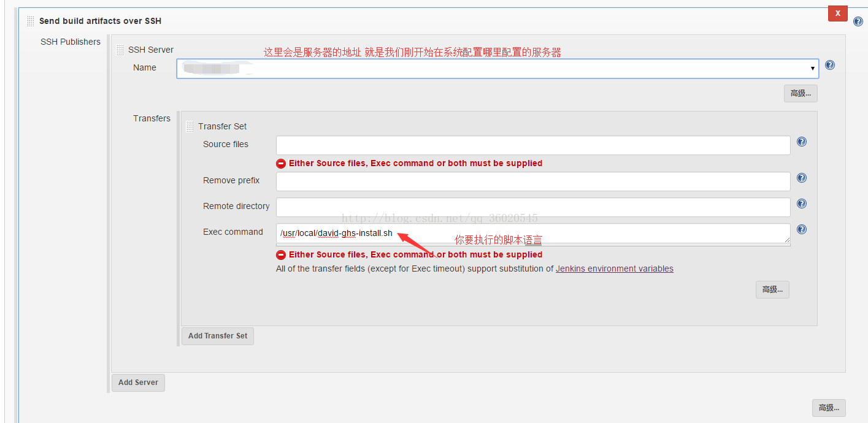Open the Jenkins environment variables link
Screen dimensions: 868x423
(615, 269)
